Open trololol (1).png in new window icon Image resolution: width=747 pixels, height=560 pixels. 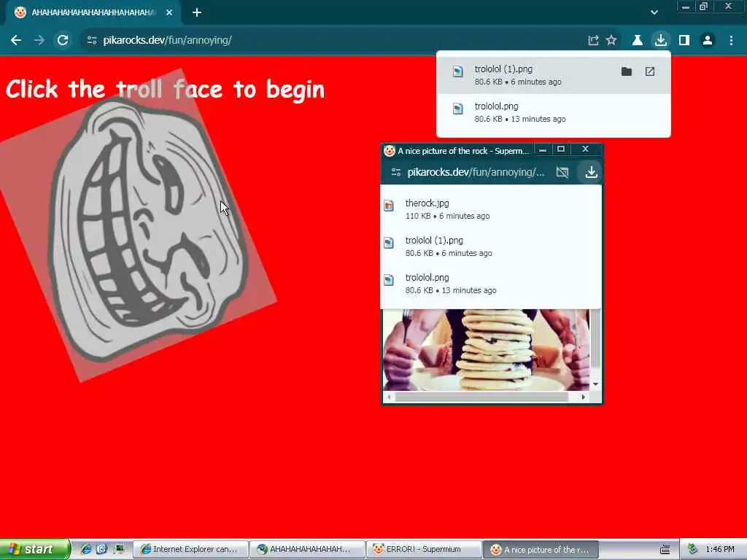point(650,71)
